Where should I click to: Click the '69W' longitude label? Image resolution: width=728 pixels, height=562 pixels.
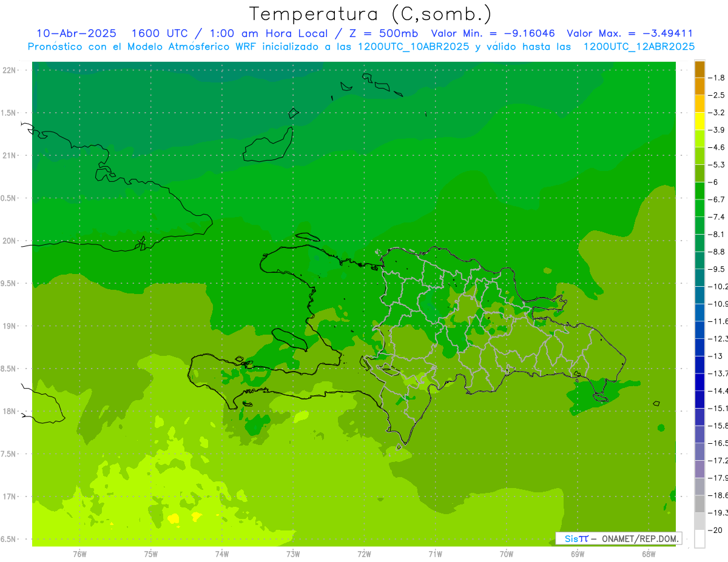578,554
